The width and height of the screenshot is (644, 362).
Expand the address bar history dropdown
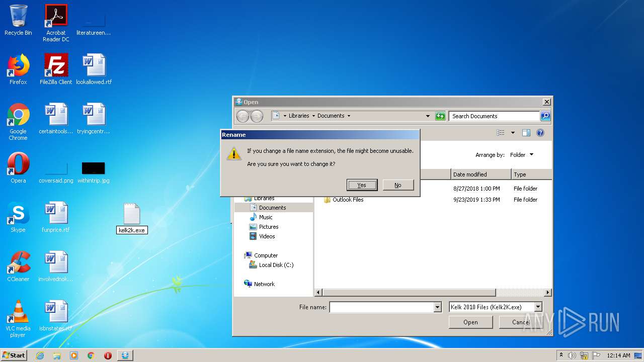(x=428, y=116)
